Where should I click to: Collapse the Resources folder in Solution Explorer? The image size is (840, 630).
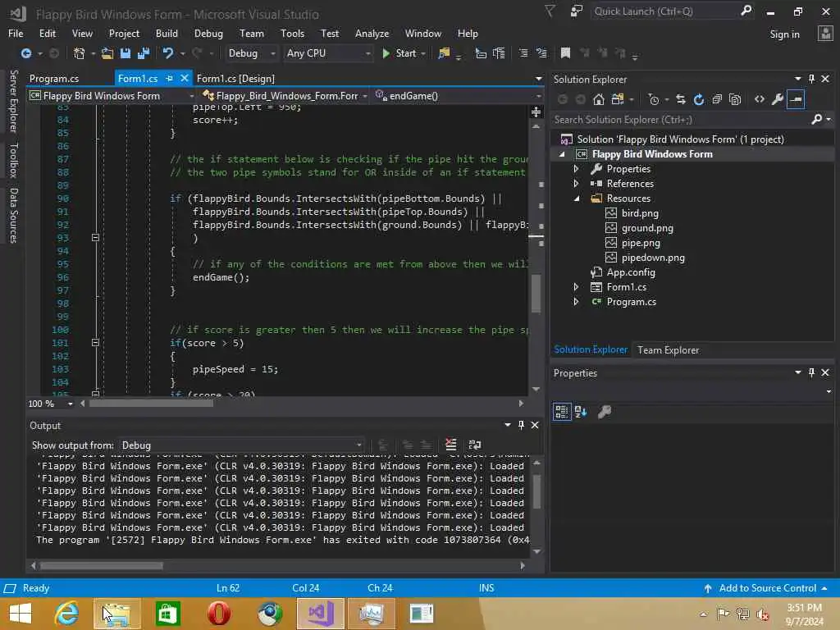tap(577, 199)
